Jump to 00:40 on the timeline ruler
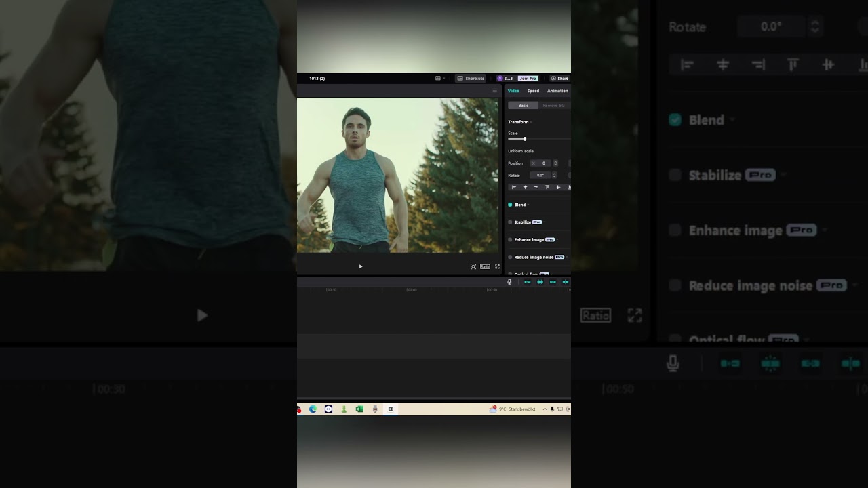 [x=411, y=290]
